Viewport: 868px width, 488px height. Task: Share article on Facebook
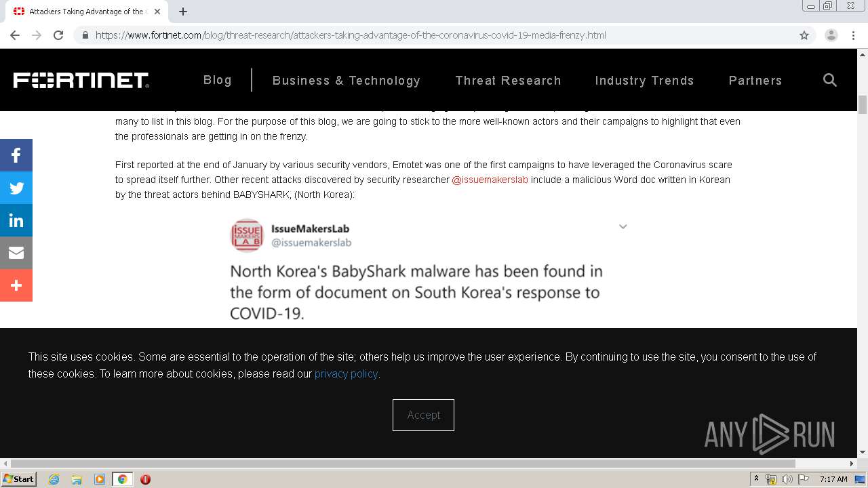click(x=16, y=155)
